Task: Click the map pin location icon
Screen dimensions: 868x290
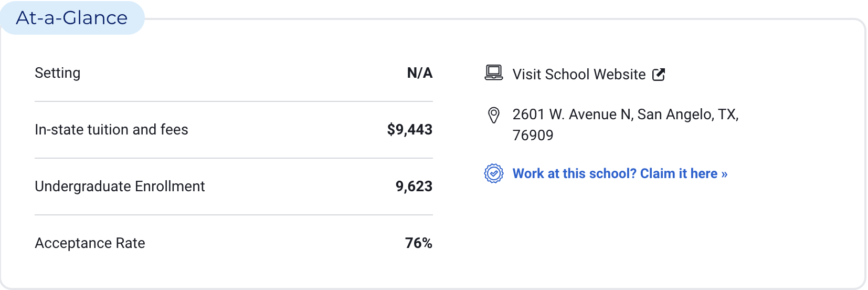Action: (493, 115)
